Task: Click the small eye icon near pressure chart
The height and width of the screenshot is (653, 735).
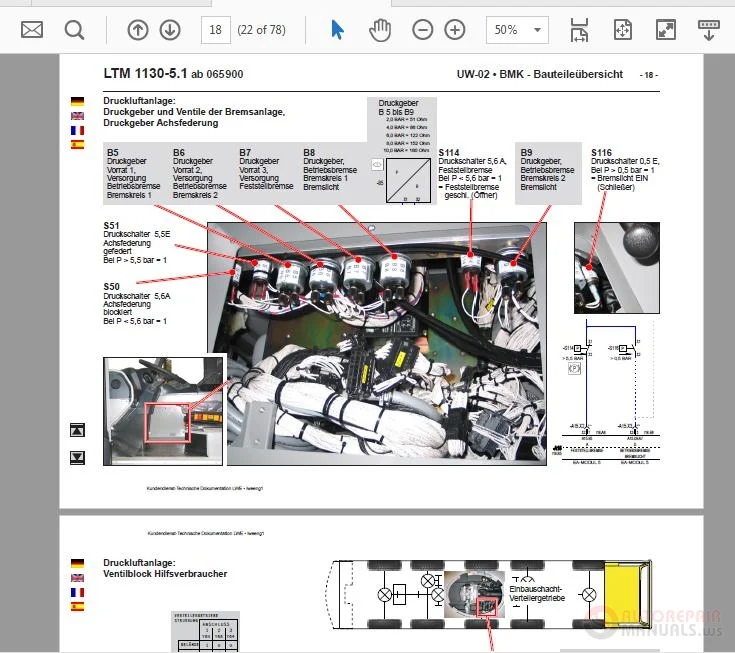Action: pos(377,165)
